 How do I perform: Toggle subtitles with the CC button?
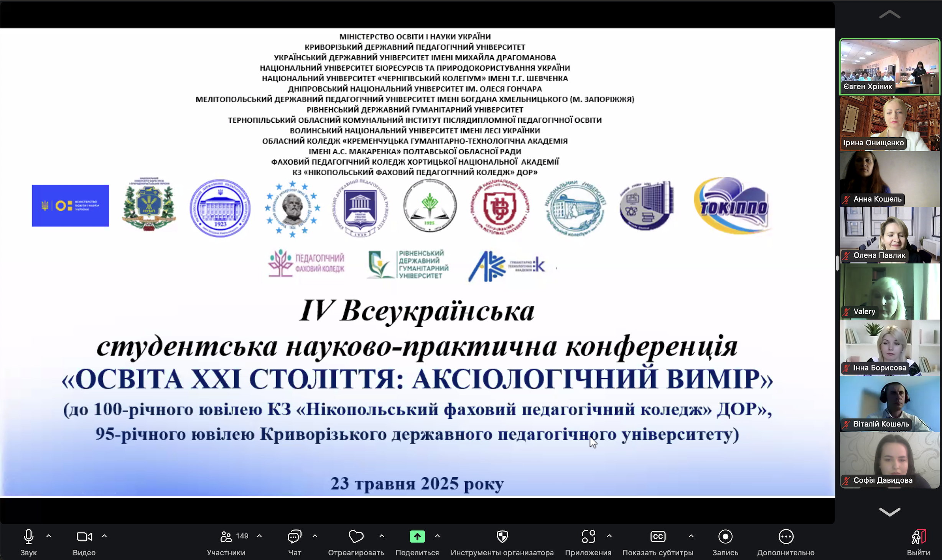(657, 537)
